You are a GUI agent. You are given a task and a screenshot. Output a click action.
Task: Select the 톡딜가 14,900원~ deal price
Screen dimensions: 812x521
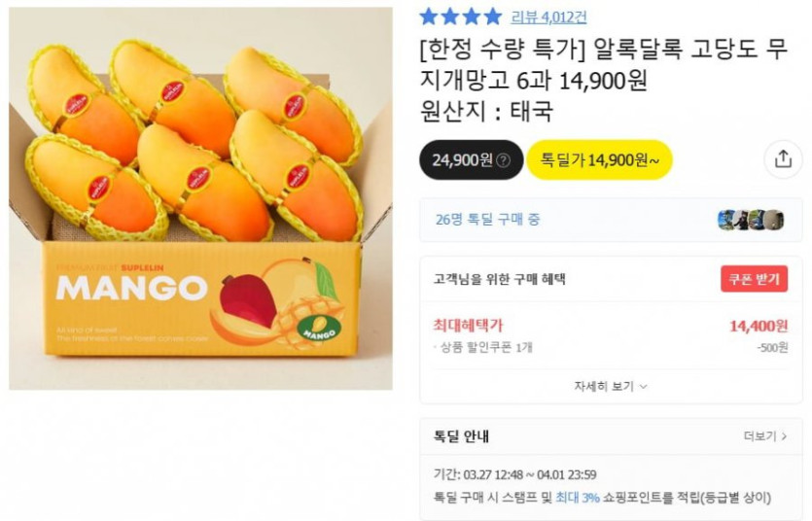click(x=599, y=160)
